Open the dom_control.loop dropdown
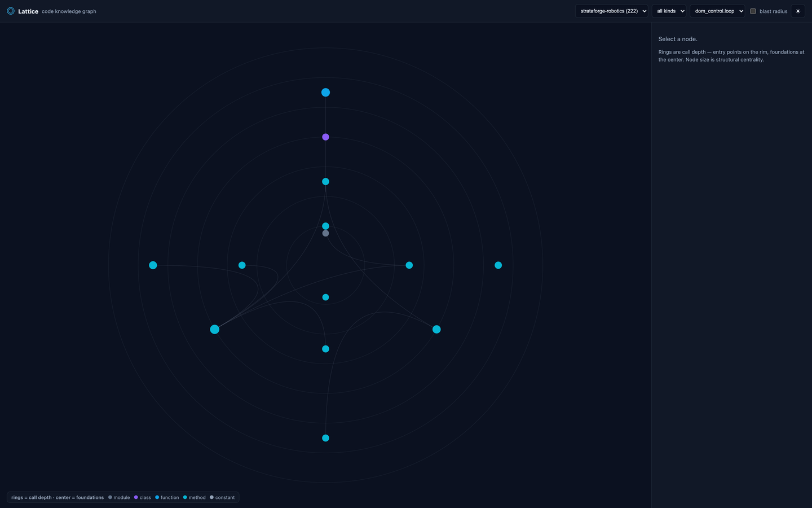Screen dimensions: 812x508 tap(717, 11)
